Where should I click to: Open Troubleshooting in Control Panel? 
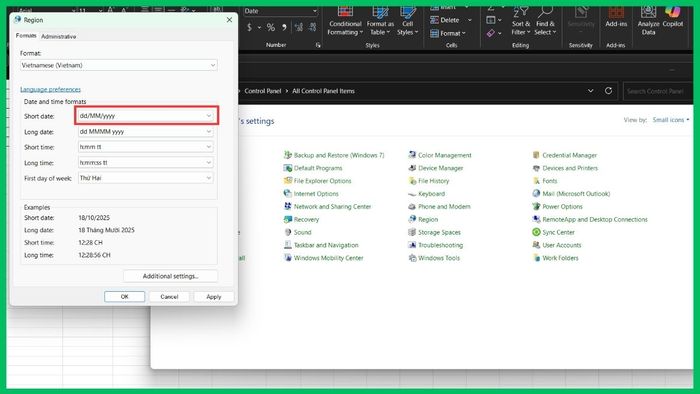coord(436,245)
